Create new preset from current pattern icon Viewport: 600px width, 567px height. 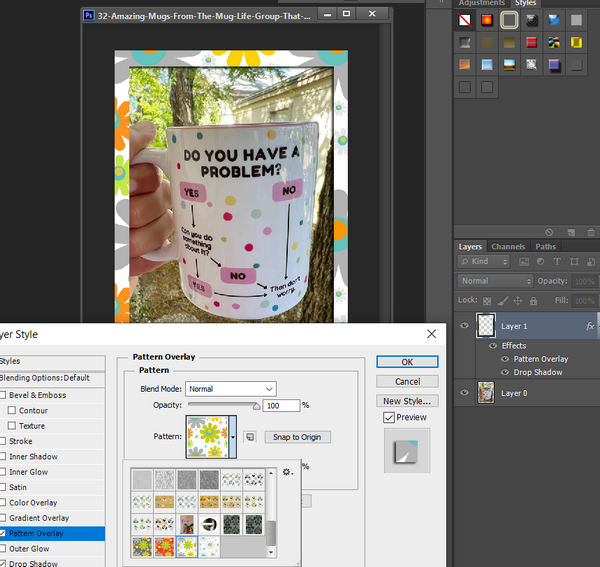[x=250, y=437]
